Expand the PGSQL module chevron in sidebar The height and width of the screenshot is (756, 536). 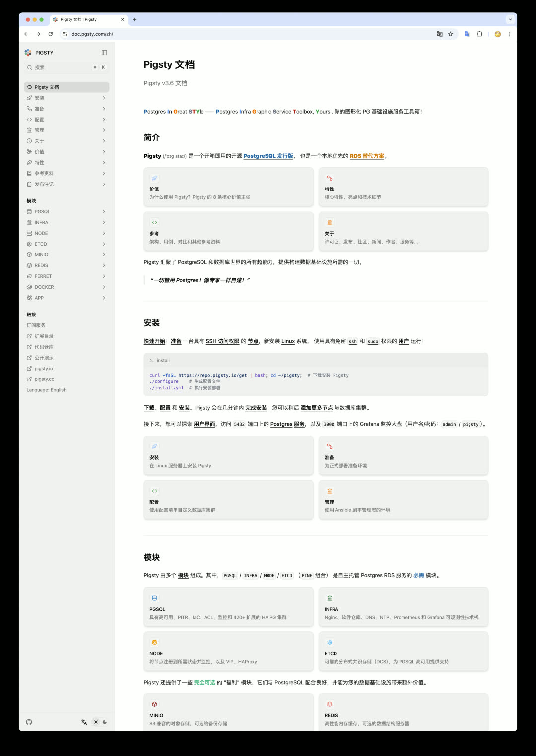coord(104,212)
